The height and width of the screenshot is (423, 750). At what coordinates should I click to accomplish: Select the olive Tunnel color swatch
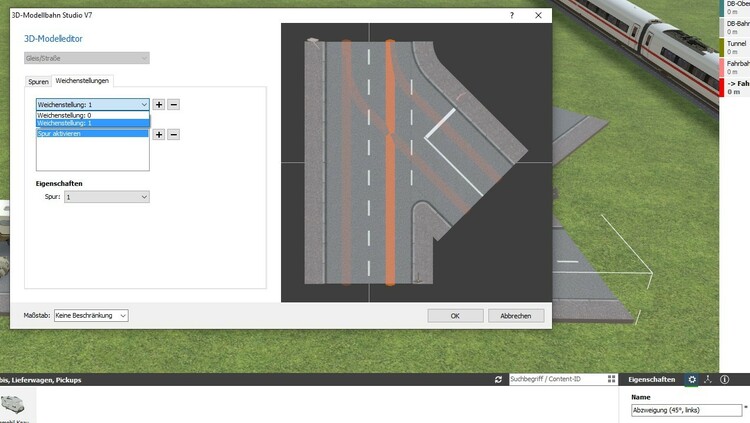722,47
